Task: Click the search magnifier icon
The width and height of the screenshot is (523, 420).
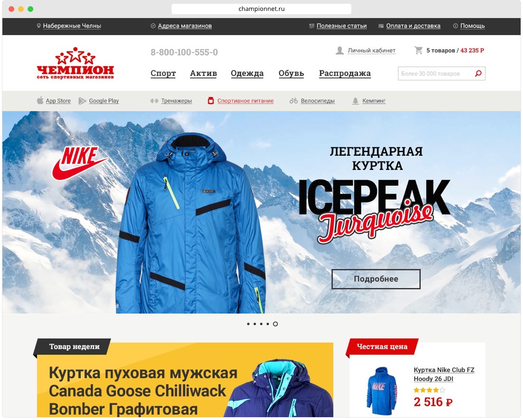Action: (478, 73)
